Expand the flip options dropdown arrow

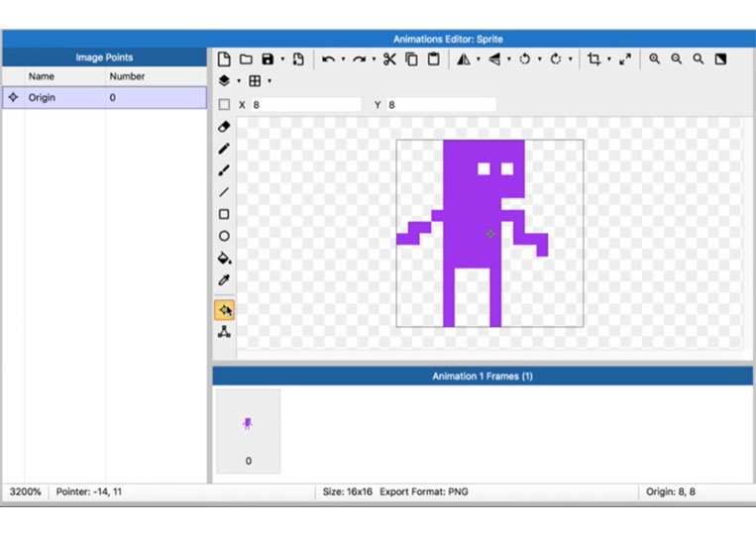click(509, 59)
